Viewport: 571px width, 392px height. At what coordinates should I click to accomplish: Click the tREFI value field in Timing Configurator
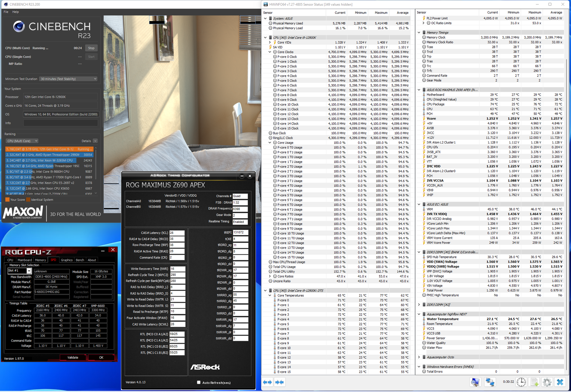pos(240,232)
